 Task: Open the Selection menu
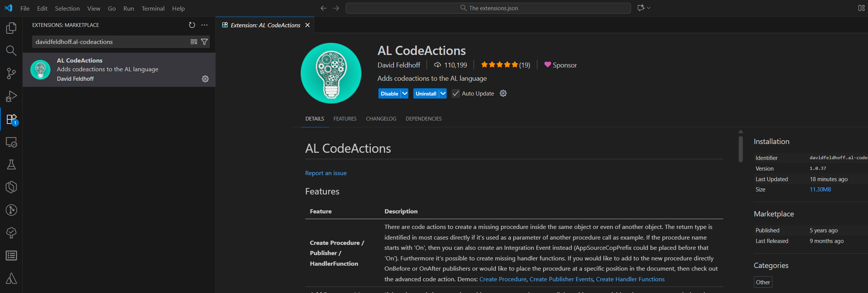click(x=67, y=8)
